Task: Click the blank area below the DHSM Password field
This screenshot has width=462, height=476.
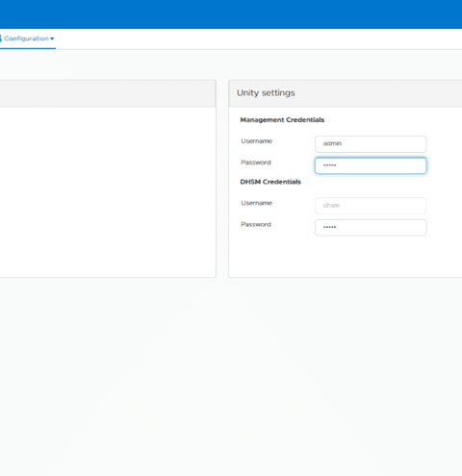Action: pyautogui.click(x=346, y=257)
